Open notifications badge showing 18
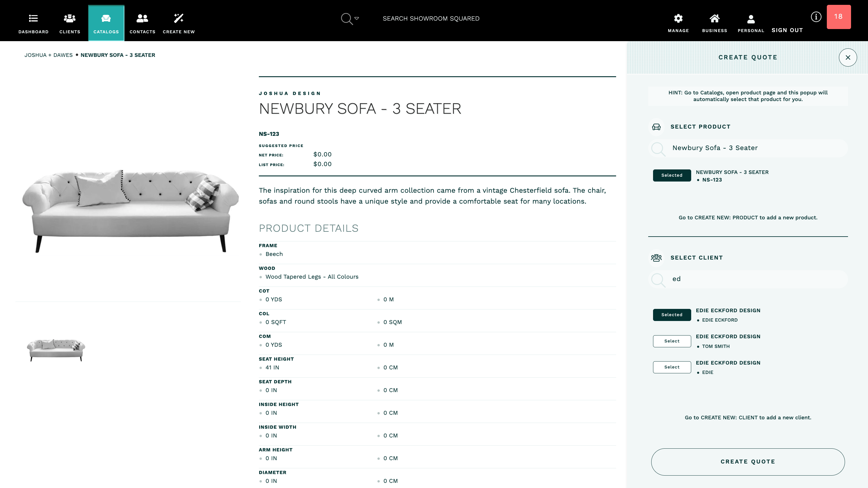 [838, 17]
